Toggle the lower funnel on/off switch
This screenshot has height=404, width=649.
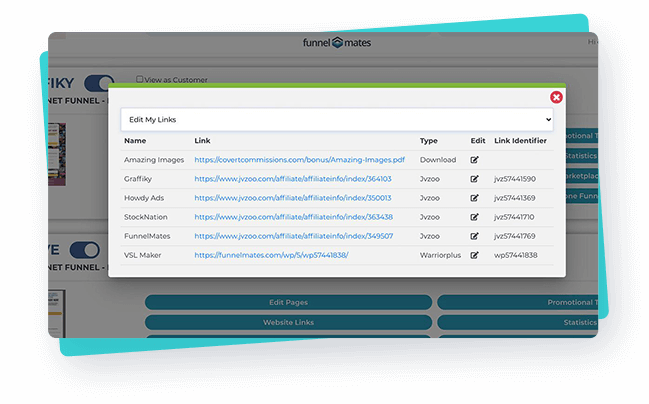pyautogui.click(x=84, y=250)
